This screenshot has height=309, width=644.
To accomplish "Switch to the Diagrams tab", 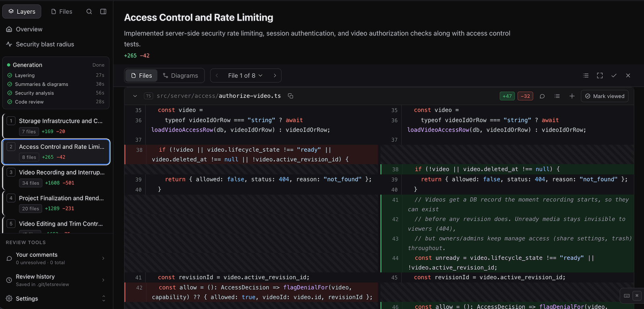I will (180, 76).
